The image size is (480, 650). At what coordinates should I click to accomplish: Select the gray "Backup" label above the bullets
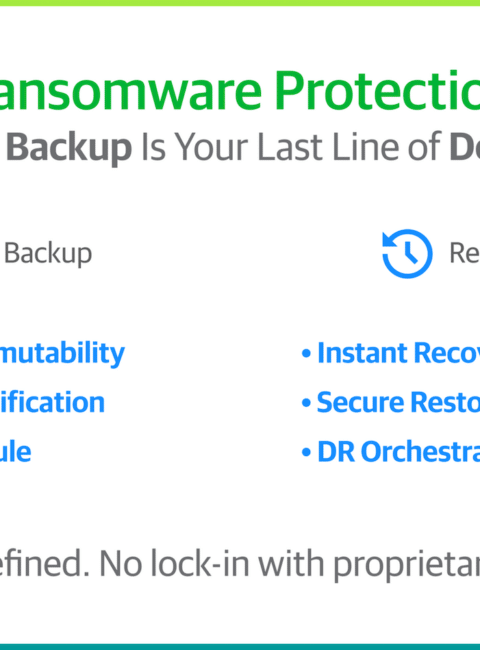(48, 254)
